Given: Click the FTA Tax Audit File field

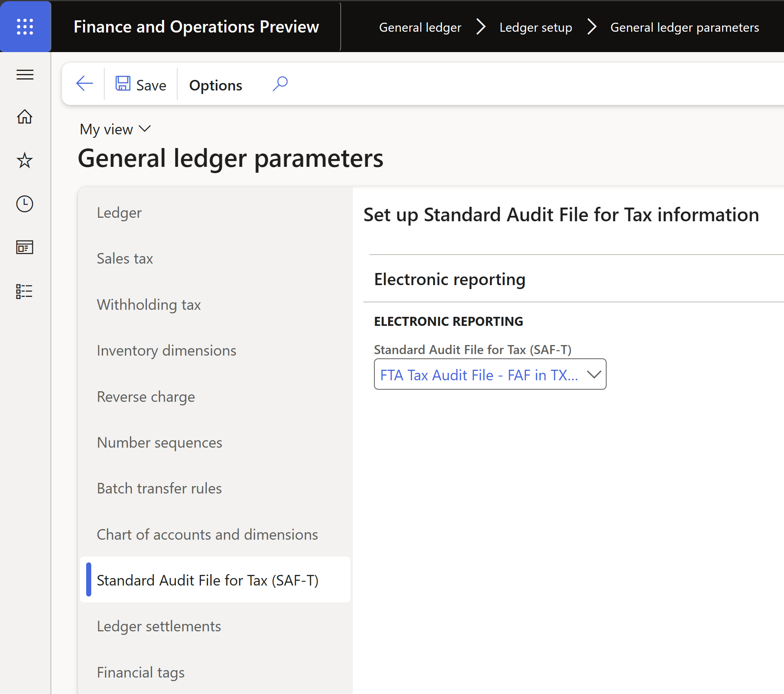Looking at the screenshot, I should 479,375.
